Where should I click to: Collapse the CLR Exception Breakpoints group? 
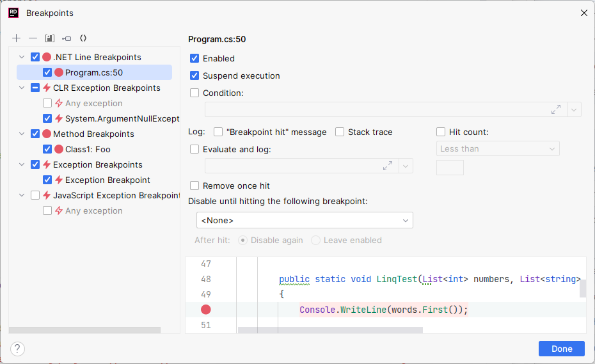(x=22, y=88)
